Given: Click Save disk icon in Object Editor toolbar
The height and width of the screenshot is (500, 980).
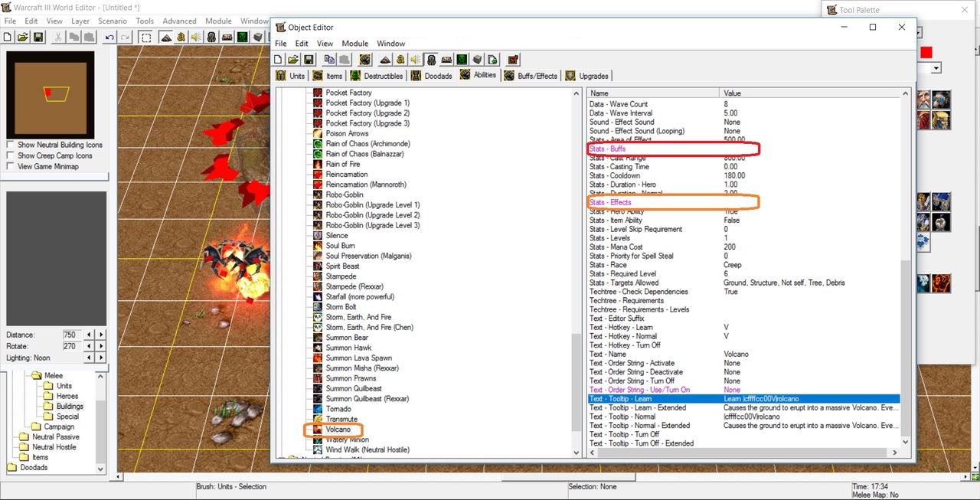Looking at the screenshot, I should 309,60.
